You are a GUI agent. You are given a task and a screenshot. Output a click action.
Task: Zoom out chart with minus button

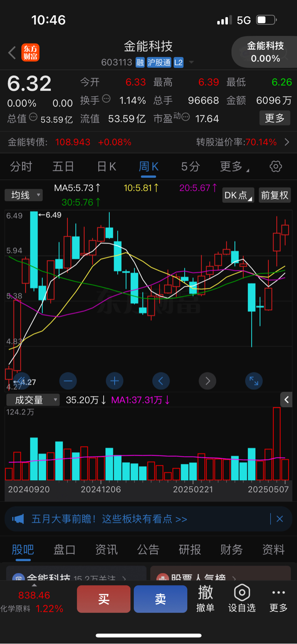point(68,381)
